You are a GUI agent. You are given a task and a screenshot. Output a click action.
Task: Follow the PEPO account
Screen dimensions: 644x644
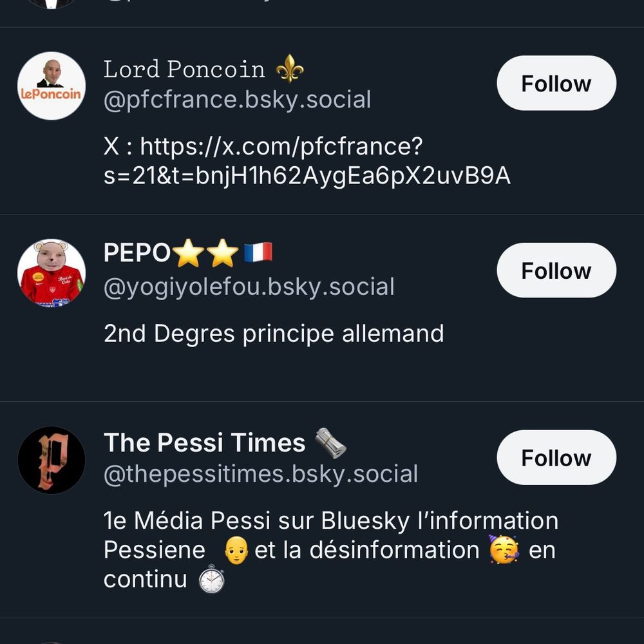[556, 270]
